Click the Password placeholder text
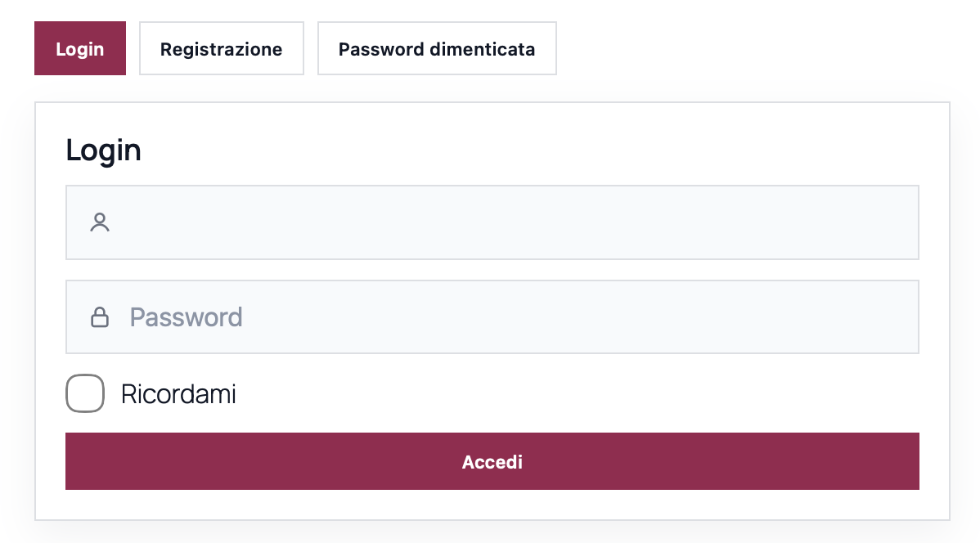Screen dimensions: 980x543 [187, 317]
